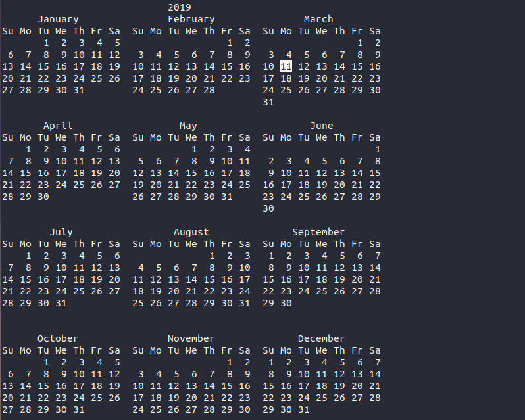The height and width of the screenshot is (420, 525).
Task: Click date 31 in January
Action: click(79, 90)
